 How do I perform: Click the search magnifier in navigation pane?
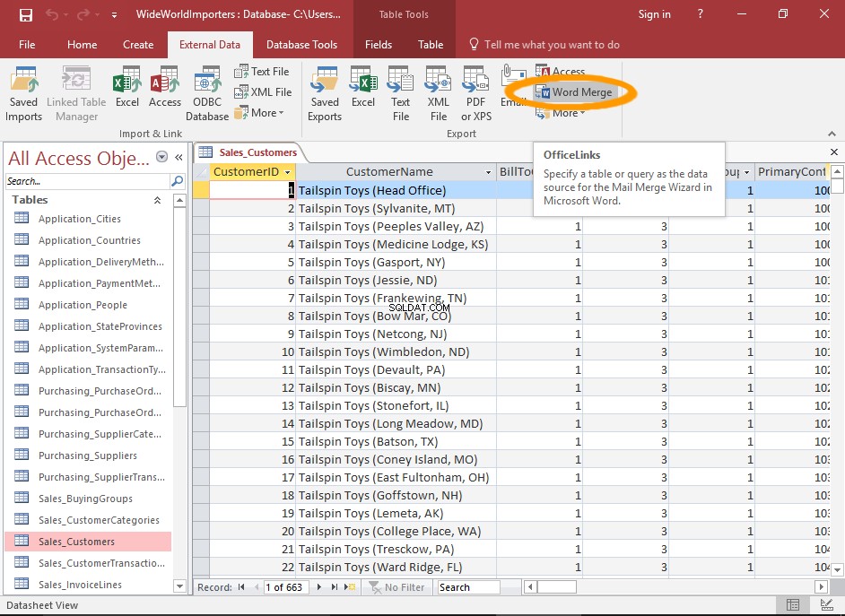pos(178,181)
